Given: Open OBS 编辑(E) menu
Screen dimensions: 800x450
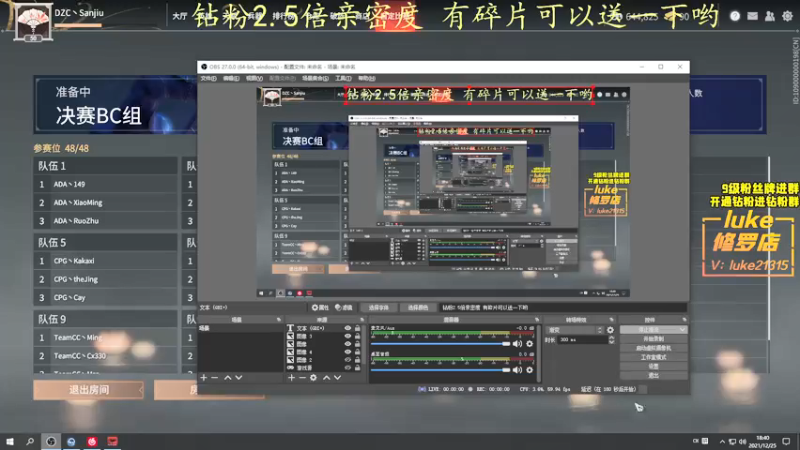Looking at the screenshot, I should [231, 79].
